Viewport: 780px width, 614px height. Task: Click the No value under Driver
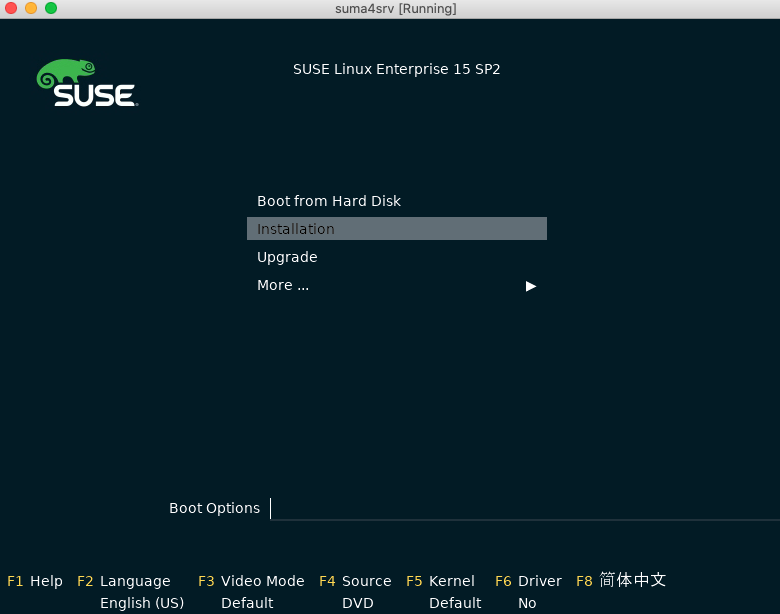(x=527, y=603)
